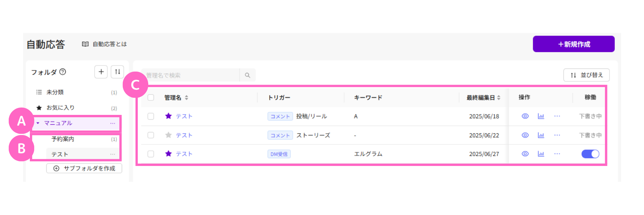Viewport: 644px width, 215px height.
Task: Collapse the マニュアル folder arrow
Action: (38, 123)
